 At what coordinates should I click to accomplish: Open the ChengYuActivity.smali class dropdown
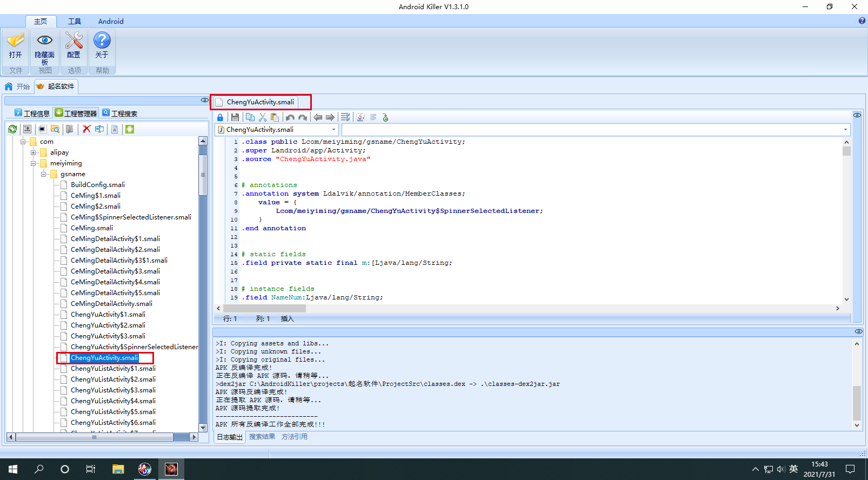point(333,130)
